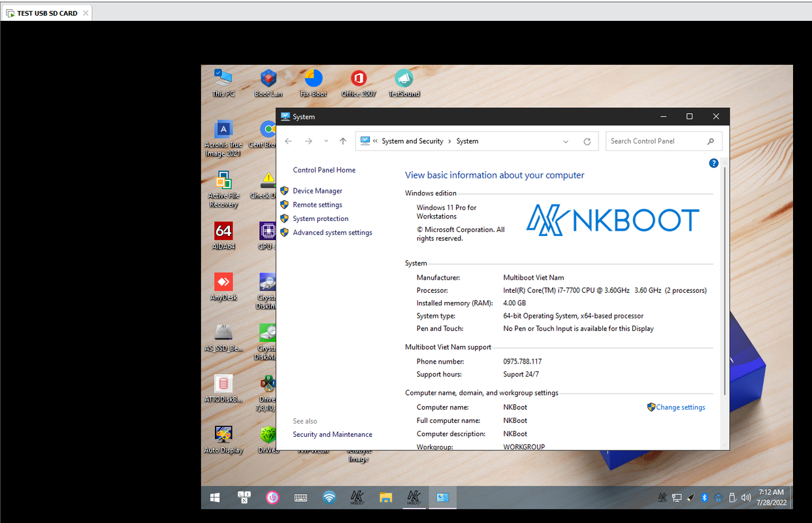Open System protection link
The image size is (812, 523).
pyautogui.click(x=321, y=219)
